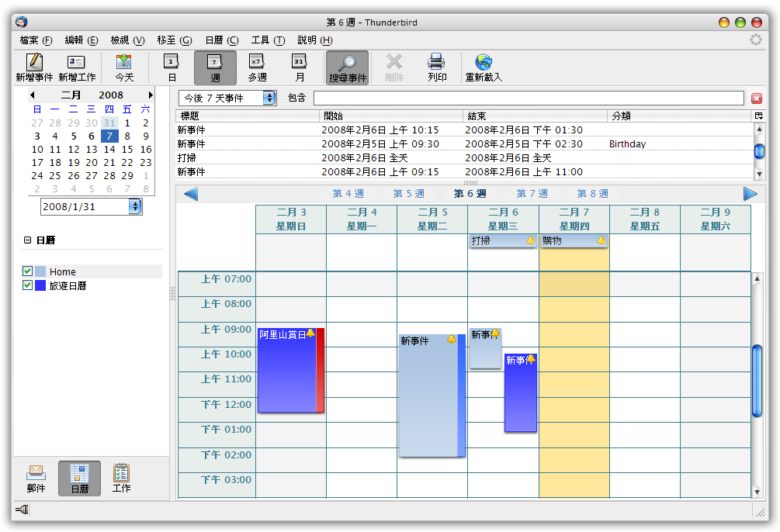Reload calendars with 重新載入 icon
Screen dimensions: 780x532
click(484, 63)
